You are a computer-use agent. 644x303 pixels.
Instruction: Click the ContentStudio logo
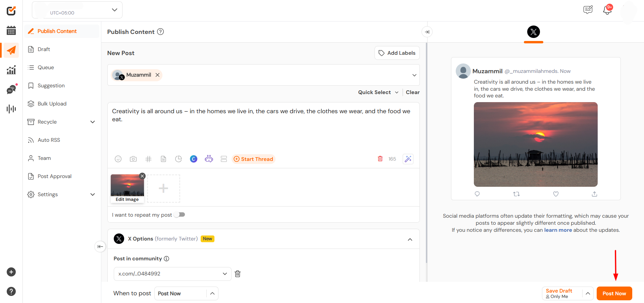pos(11,11)
